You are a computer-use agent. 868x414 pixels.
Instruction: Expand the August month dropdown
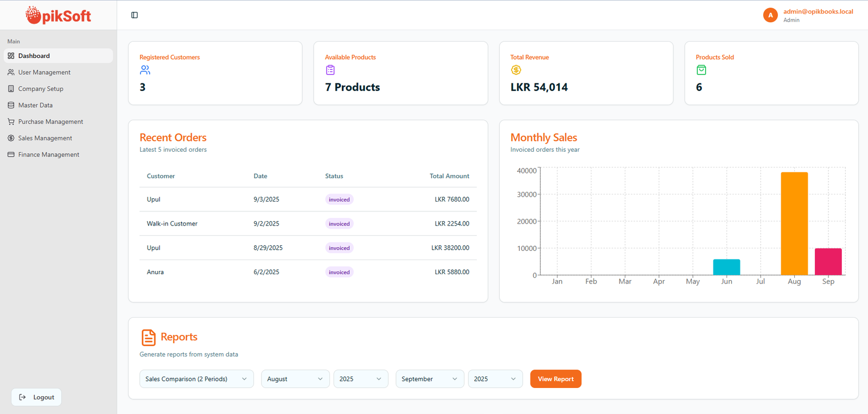tap(295, 379)
